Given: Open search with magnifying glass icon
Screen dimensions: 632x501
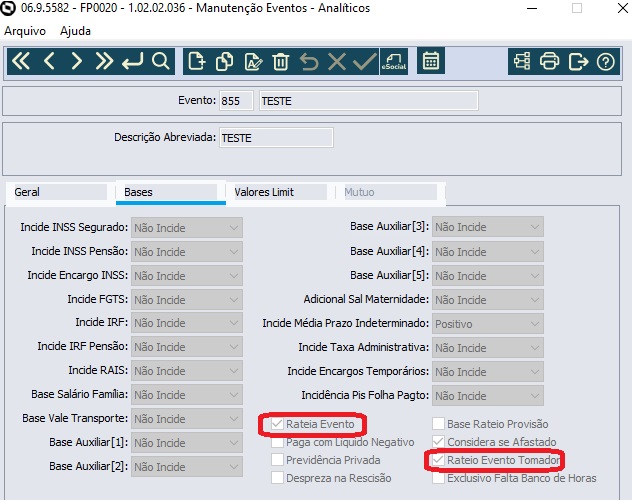Looking at the screenshot, I should point(160,62).
